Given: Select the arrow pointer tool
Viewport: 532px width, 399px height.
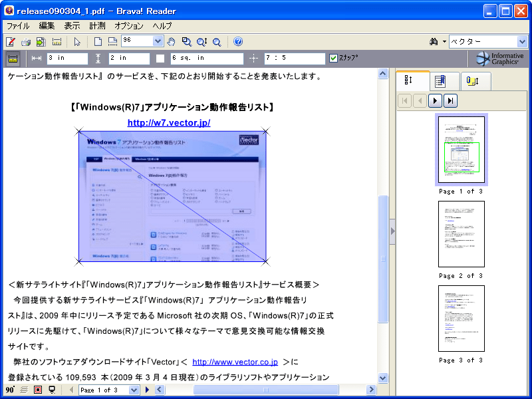Looking at the screenshot, I should pyautogui.click(x=77, y=42).
